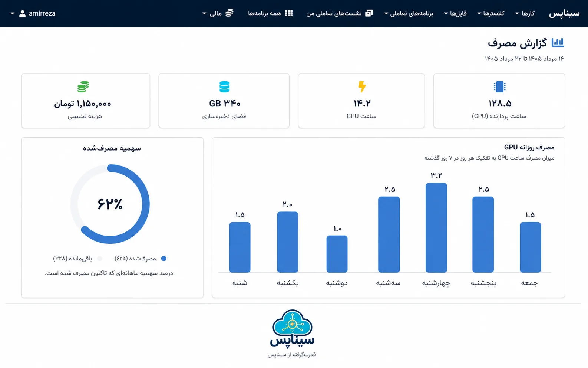Viewport: 588px width, 368px height.
Task: Click the bar chart icon beside گزارش مصرف
Action: coord(557,42)
